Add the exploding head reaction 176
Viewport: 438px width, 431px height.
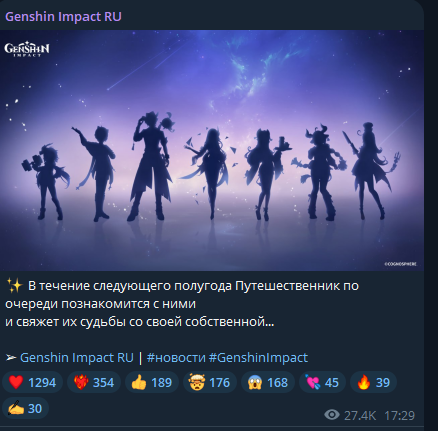(x=210, y=382)
